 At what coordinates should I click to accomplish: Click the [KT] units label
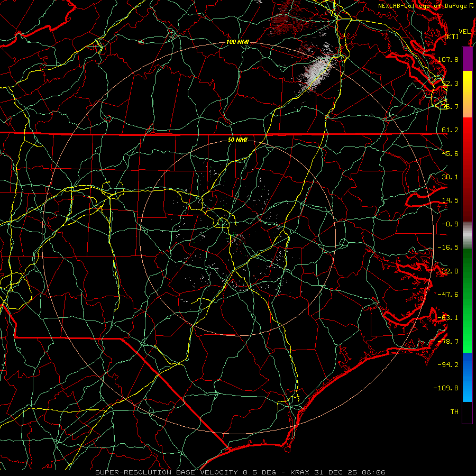coord(452,36)
